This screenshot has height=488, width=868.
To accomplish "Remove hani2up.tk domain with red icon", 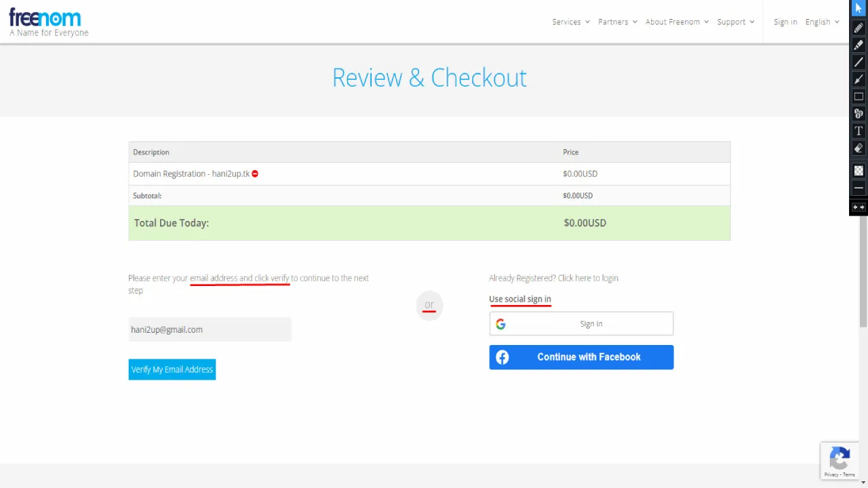I will click(x=255, y=174).
